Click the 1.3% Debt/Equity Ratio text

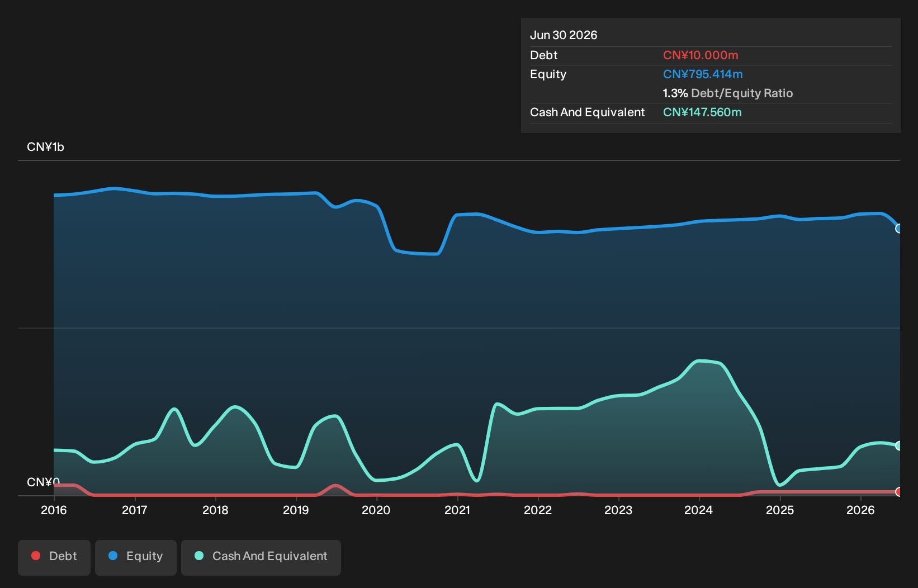pos(728,93)
